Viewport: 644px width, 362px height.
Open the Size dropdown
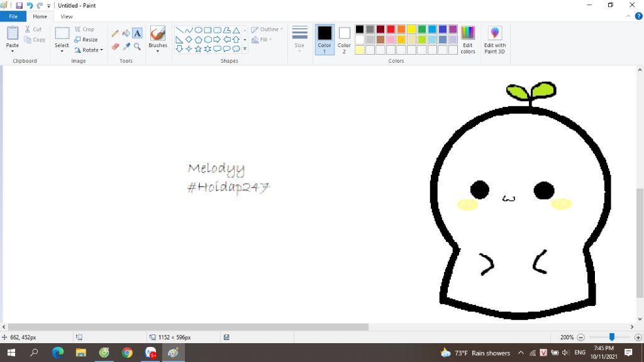(299, 40)
